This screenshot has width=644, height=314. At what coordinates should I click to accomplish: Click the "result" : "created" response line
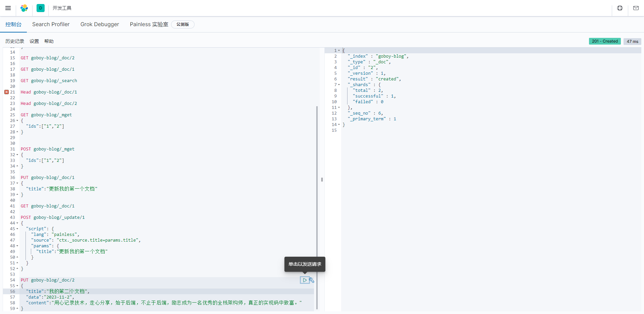tap(374, 79)
